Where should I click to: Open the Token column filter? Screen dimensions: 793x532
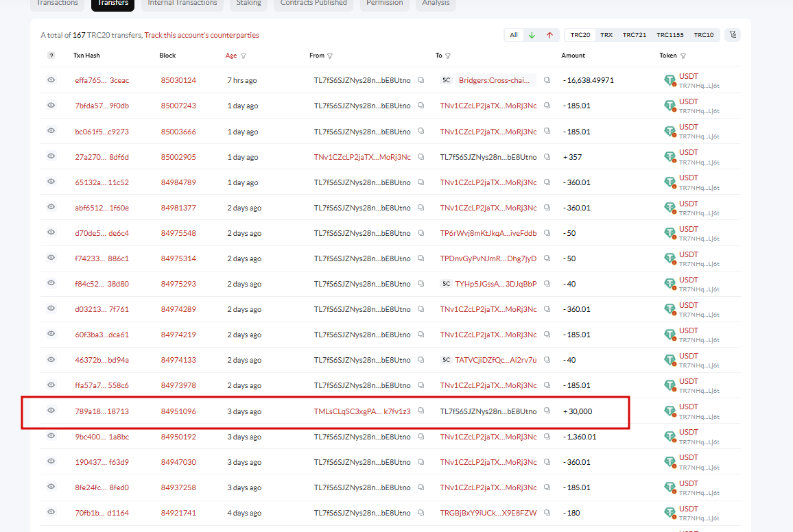(683, 56)
